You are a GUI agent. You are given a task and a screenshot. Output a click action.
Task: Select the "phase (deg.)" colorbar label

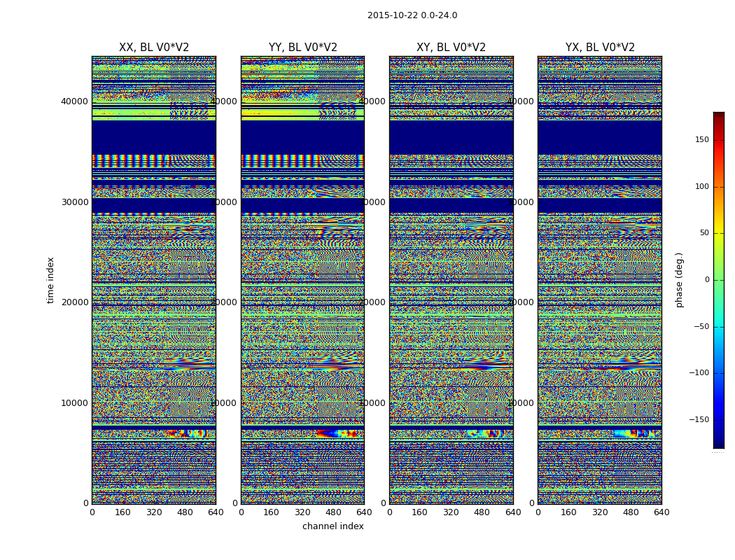pos(679,280)
